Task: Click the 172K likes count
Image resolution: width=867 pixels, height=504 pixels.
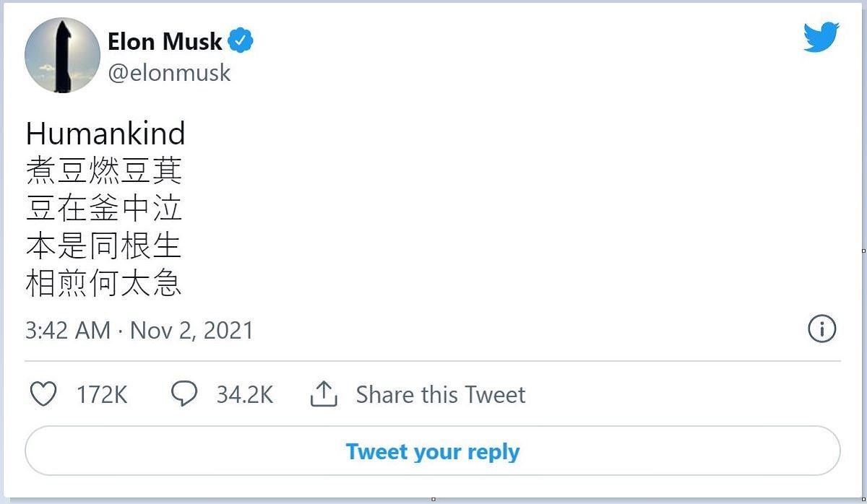Action: click(102, 395)
